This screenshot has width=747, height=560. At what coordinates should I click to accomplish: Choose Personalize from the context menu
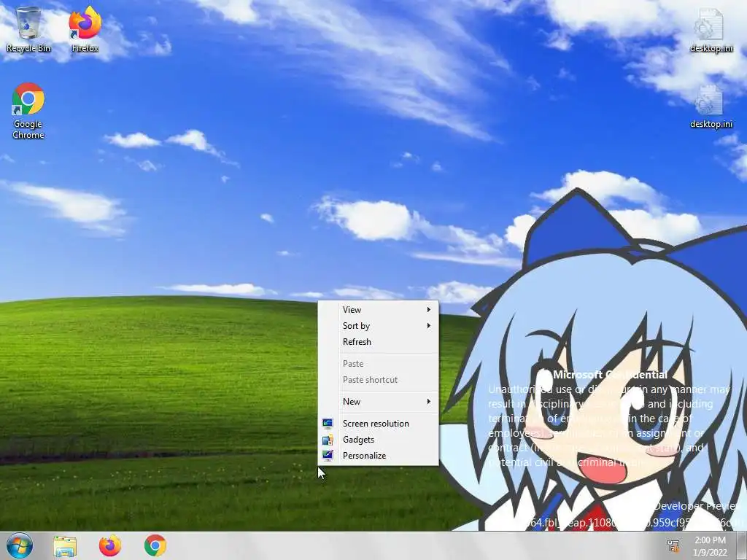click(379, 456)
